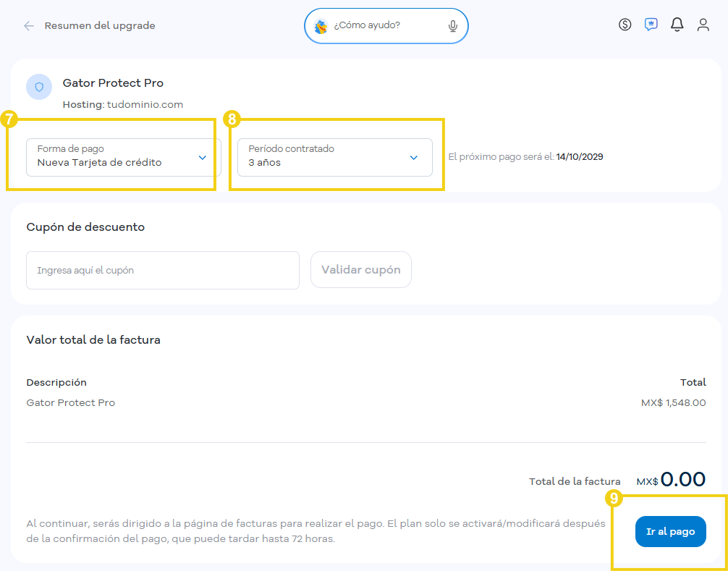Click the next payment date 14/10/2029
Viewport: 728px width, 571px height.
(x=580, y=157)
